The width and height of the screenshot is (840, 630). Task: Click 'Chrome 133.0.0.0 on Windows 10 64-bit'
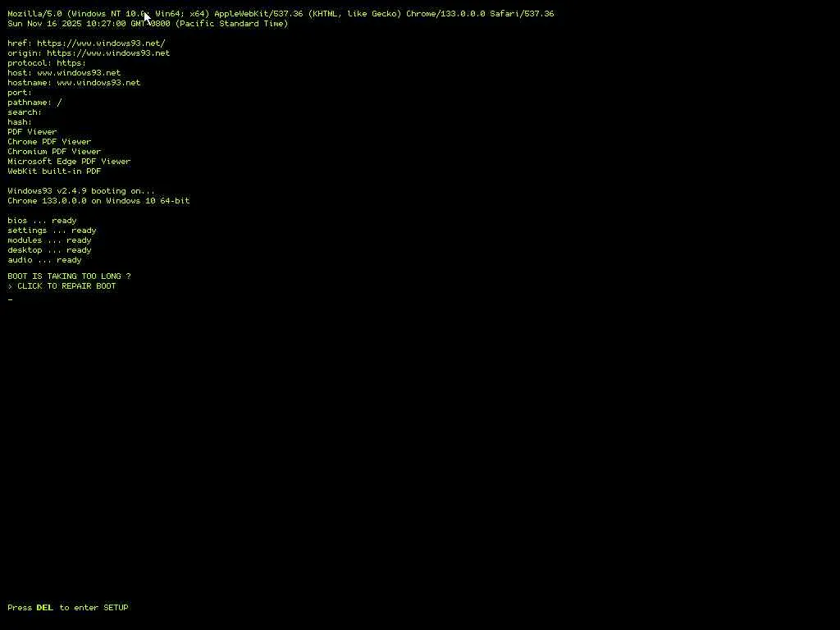coord(98,201)
